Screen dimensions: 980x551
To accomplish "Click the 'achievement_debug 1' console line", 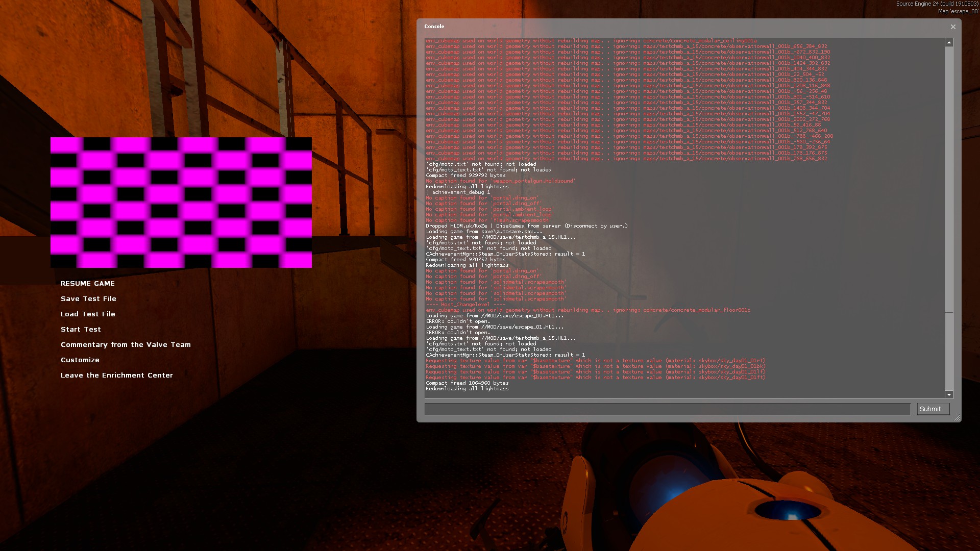I will tap(458, 192).
